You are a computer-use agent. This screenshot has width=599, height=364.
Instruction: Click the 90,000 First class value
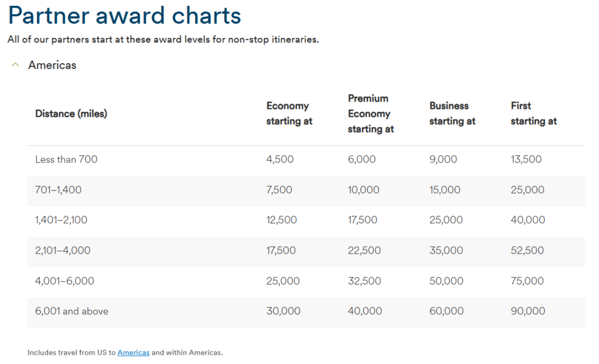click(528, 311)
